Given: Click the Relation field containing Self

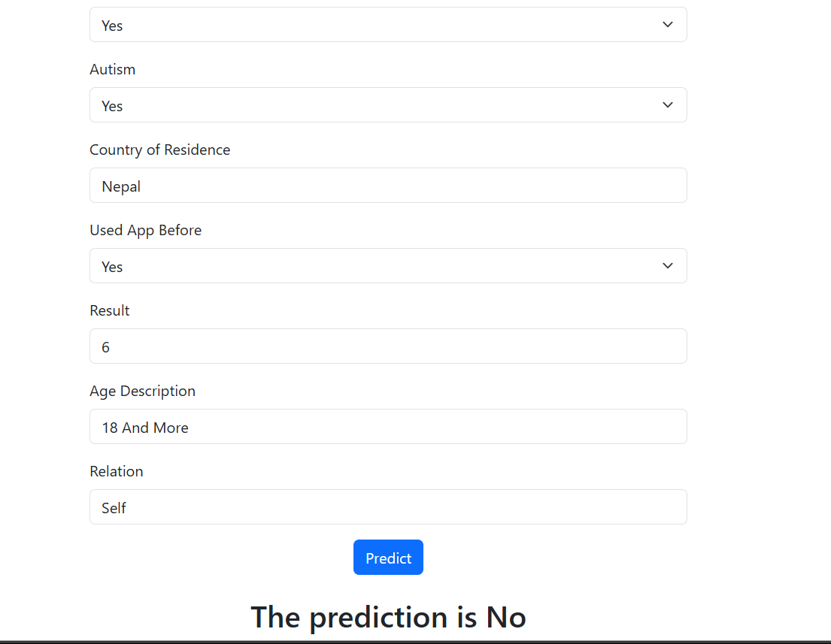Looking at the screenshot, I should tap(388, 506).
